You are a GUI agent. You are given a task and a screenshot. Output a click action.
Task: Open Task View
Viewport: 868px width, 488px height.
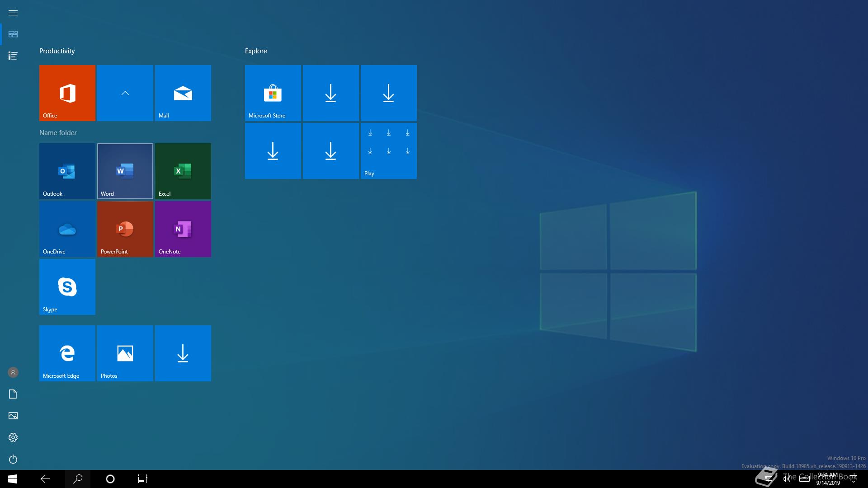tap(143, 479)
